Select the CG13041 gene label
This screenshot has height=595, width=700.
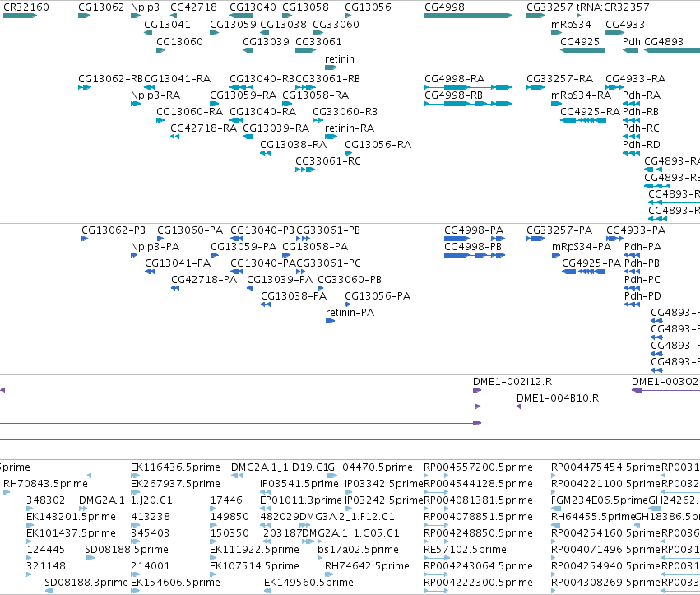(x=167, y=24)
